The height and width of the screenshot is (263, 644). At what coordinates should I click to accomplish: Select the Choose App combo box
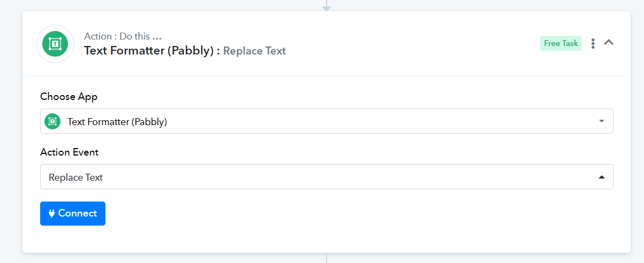coord(327,121)
